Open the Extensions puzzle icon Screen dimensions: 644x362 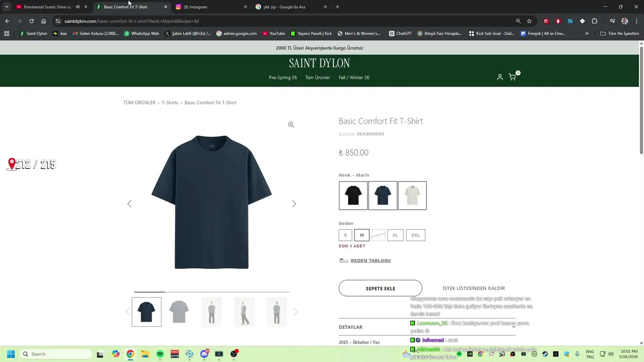click(594, 21)
